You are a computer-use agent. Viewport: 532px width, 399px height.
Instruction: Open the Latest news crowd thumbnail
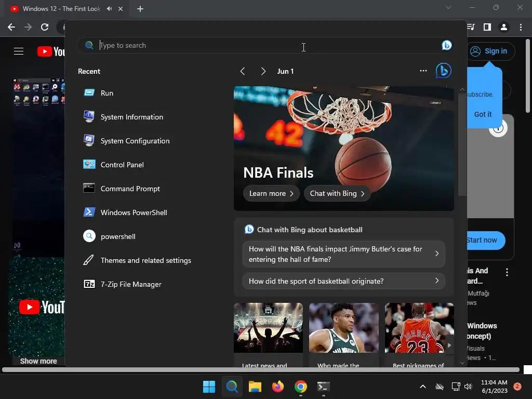pos(268,328)
